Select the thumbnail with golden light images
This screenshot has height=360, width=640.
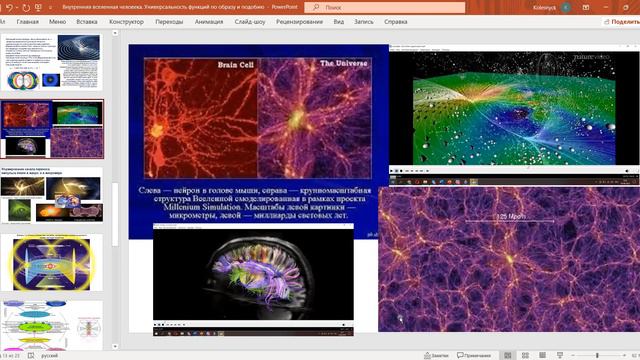(52, 195)
